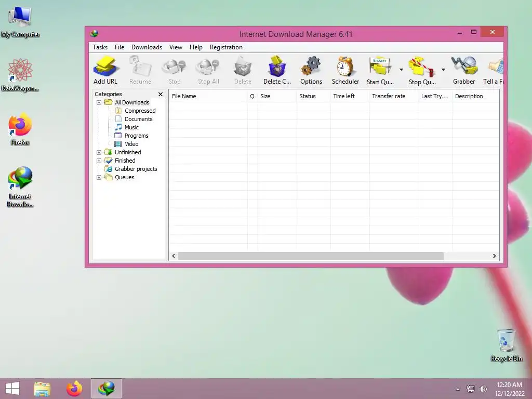The width and height of the screenshot is (532, 399).
Task: Open the Grabber tool icon
Action: [x=464, y=71]
